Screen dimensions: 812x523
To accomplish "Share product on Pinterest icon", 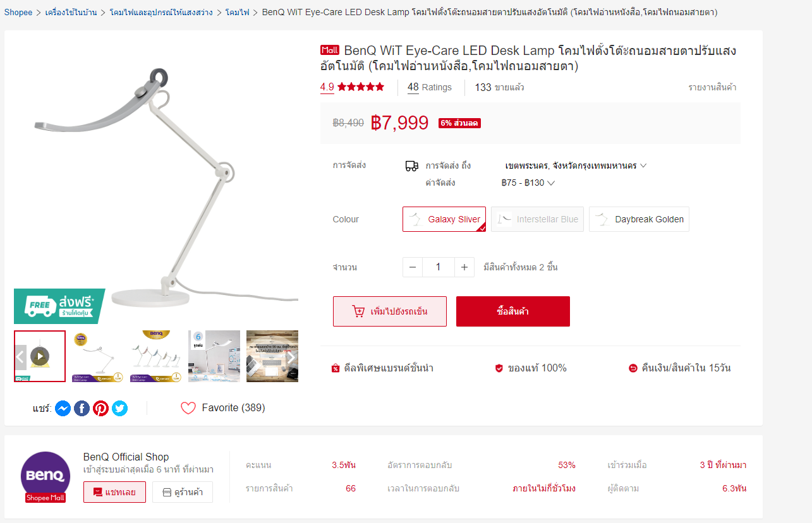I will pyautogui.click(x=100, y=409).
